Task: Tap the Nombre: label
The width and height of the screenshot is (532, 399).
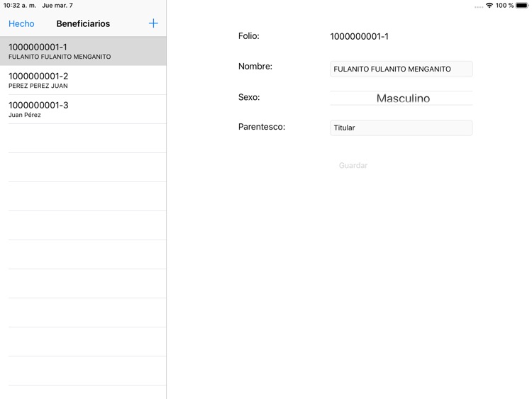Action: 255,67
